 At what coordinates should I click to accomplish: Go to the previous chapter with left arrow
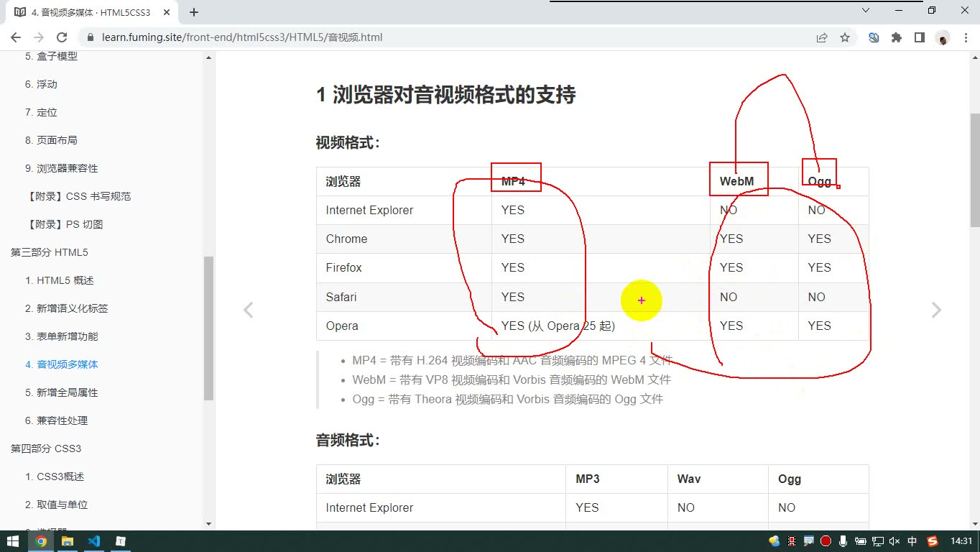click(x=248, y=310)
